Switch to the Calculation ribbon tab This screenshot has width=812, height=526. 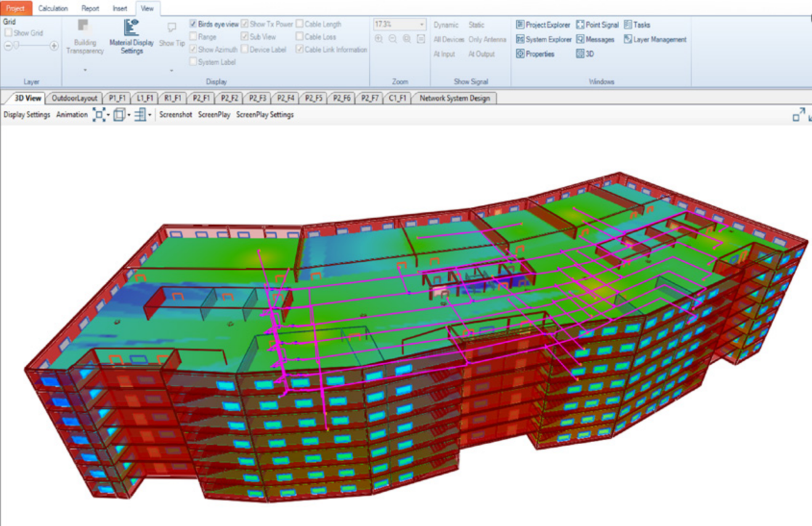53,9
